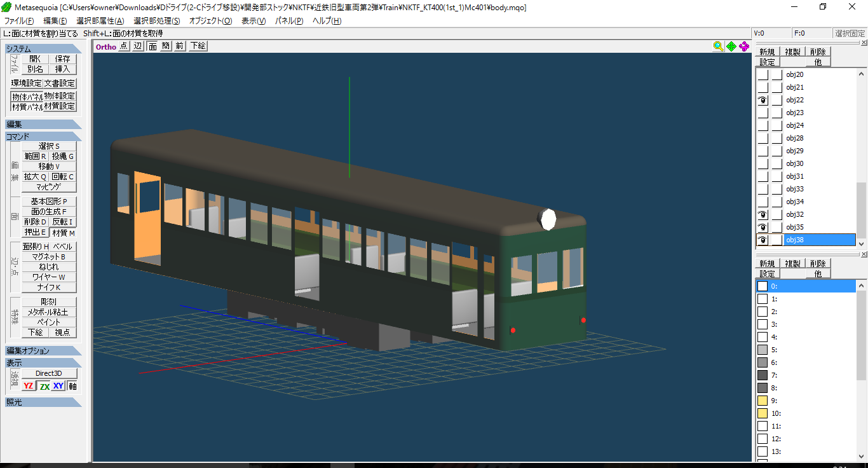Select the ペイント paint command
The height and width of the screenshot is (468, 868).
click(x=49, y=322)
